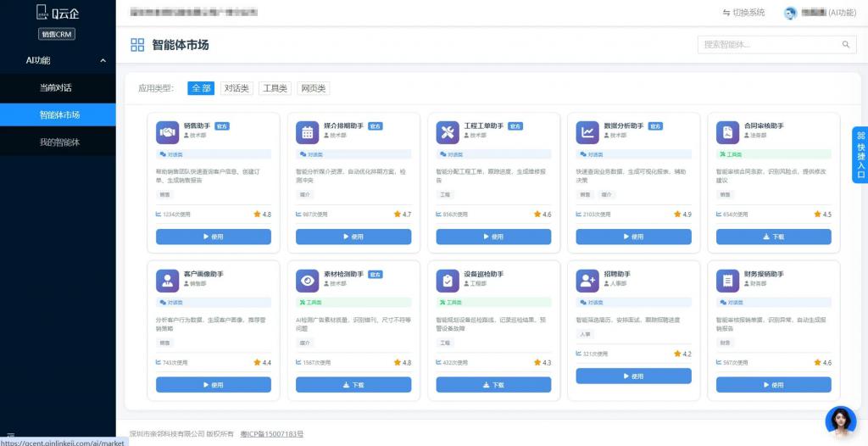Viewport: 868px width, 446px height.
Task: Click the 对话类 tag on 客户画像助手
Action: coord(213,303)
